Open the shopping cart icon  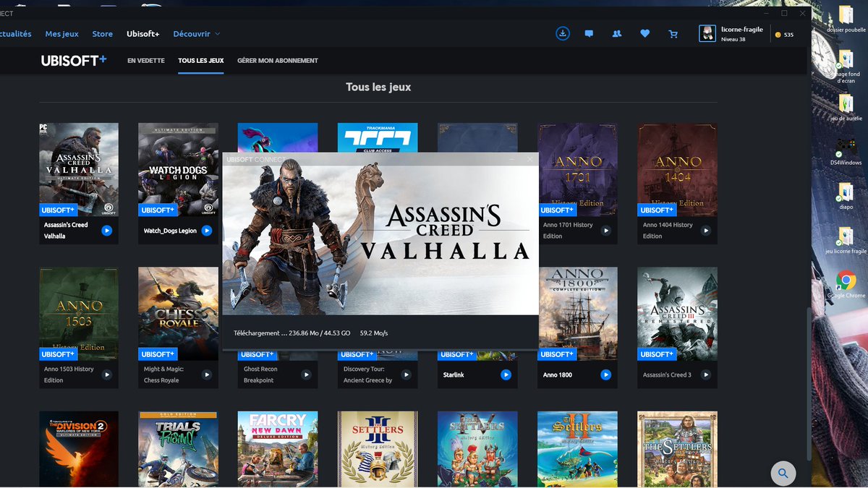pos(673,34)
